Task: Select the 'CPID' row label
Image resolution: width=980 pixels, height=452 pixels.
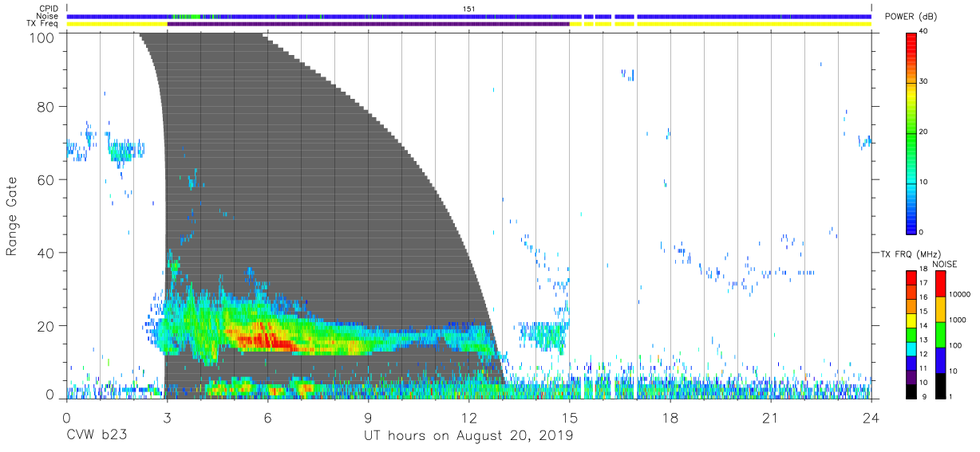Action: 49,8
